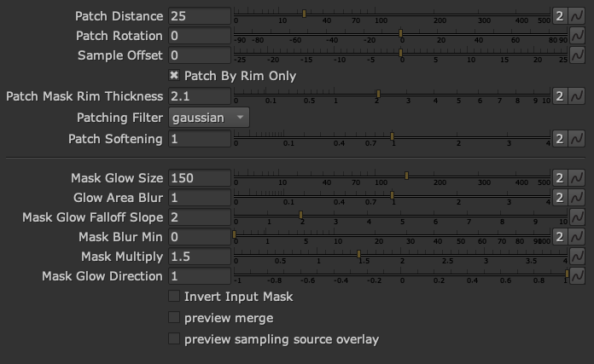Split Patch Distance channels with 2 button
The image size is (594, 364).
559,16
